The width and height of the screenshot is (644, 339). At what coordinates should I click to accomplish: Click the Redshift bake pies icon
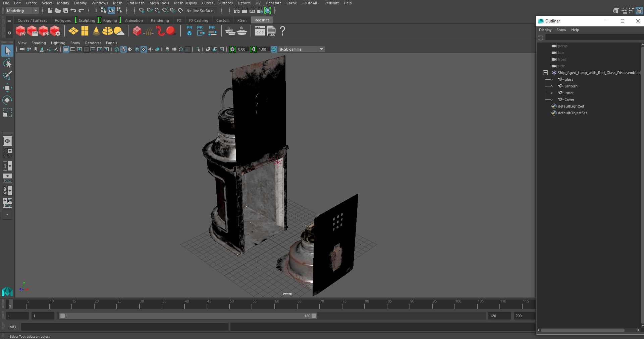(x=230, y=31)
